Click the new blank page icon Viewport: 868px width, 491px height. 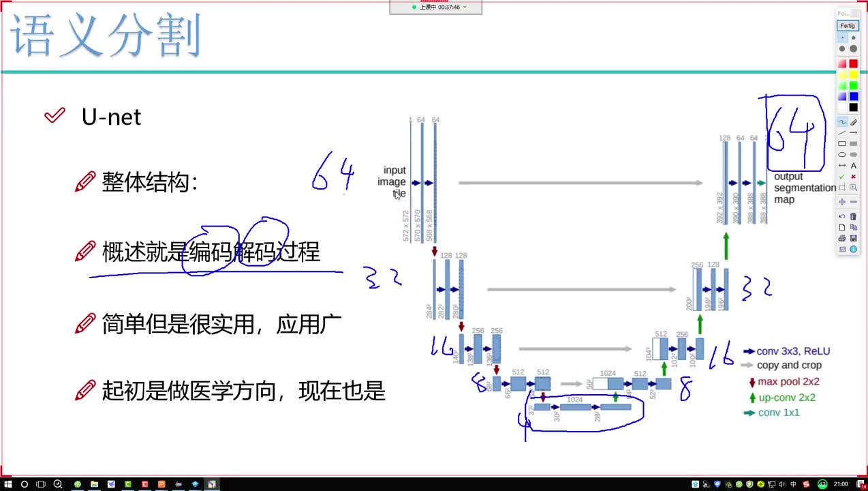coord(842,227)
